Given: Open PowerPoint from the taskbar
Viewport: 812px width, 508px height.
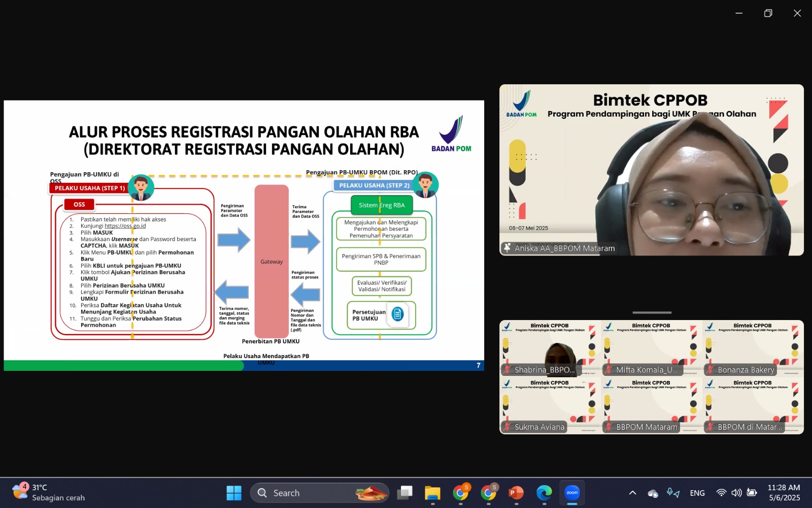Looking at the screenshot, I should coord(516,493).
